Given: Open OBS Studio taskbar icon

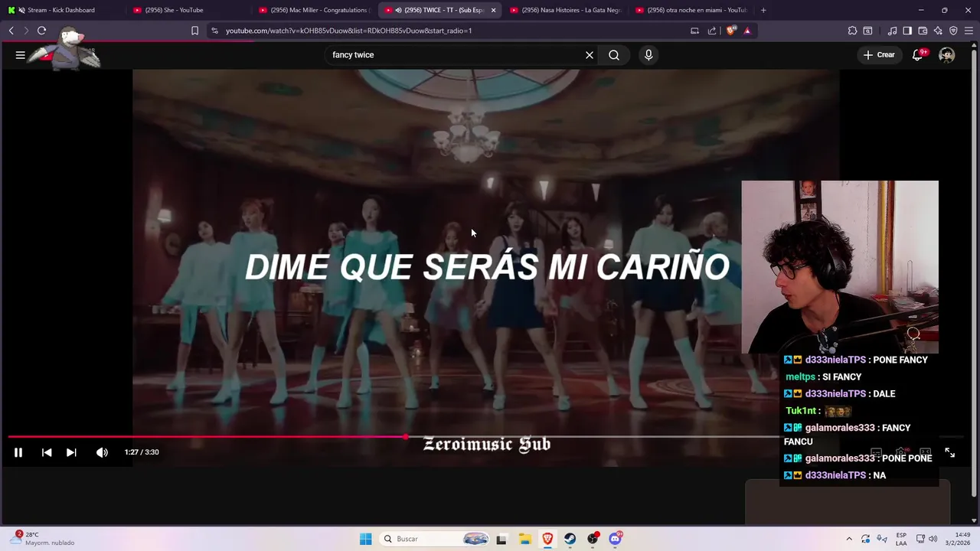Looking at the screenshot, I should coord(593,539).
